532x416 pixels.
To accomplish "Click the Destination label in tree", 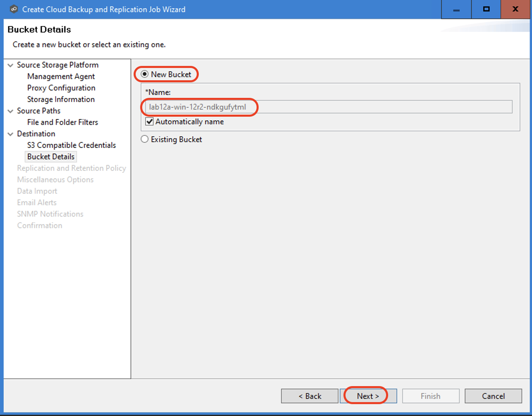I will [x=36, y=134].
